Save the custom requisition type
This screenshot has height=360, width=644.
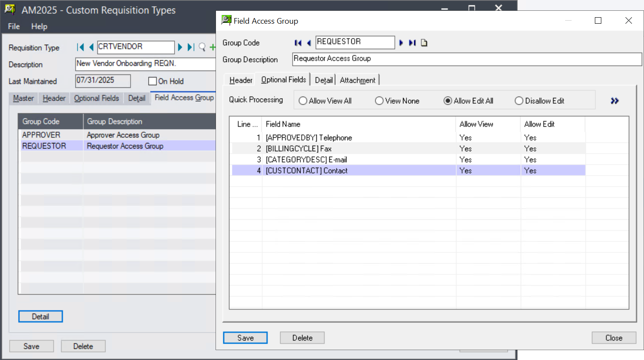click(x=31, y=346)
